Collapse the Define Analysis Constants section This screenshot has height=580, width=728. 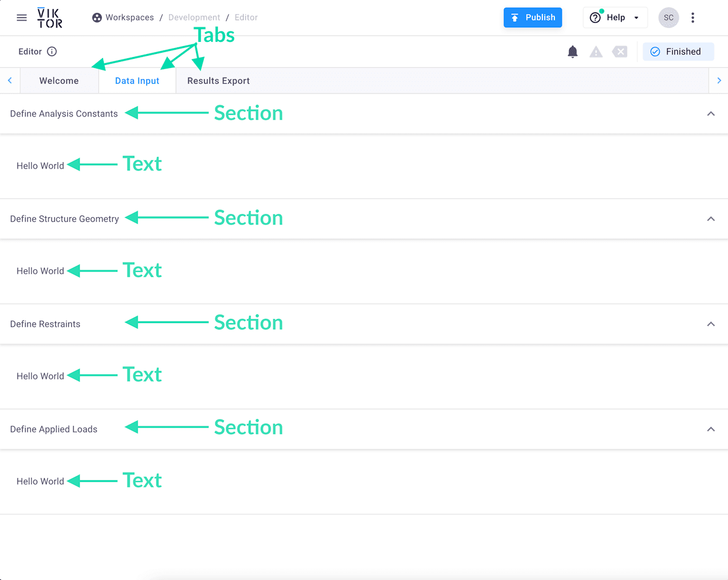click(710, 113)
